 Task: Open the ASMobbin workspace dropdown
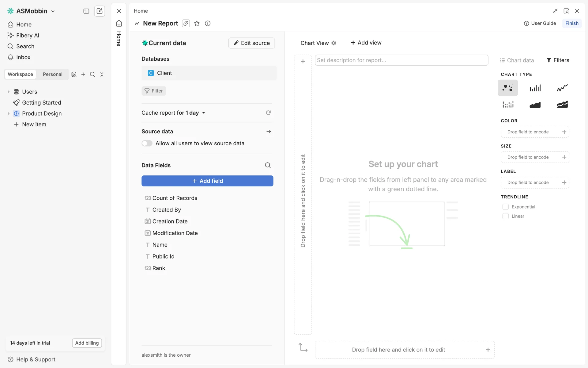coord(31,11)
